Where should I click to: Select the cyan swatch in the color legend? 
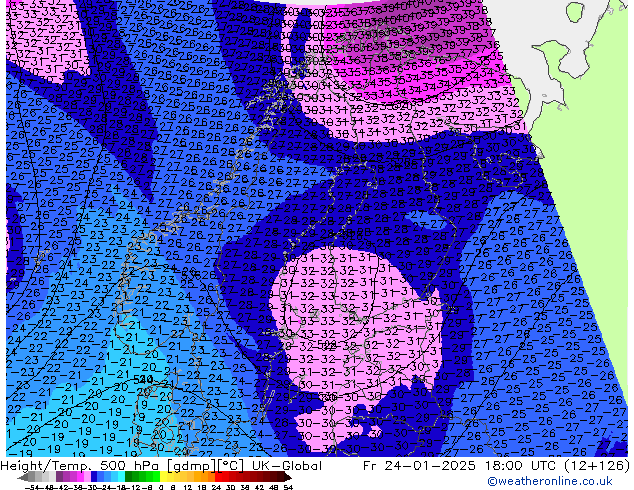coord(122,477)
